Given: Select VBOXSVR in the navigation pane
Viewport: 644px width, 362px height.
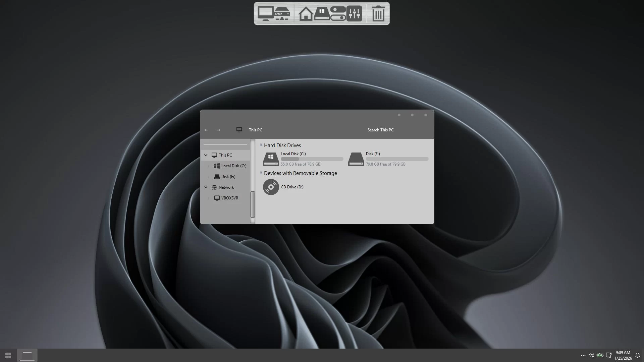Looking at the screenshot, I should pyautogui.click(x=229, y=198).
